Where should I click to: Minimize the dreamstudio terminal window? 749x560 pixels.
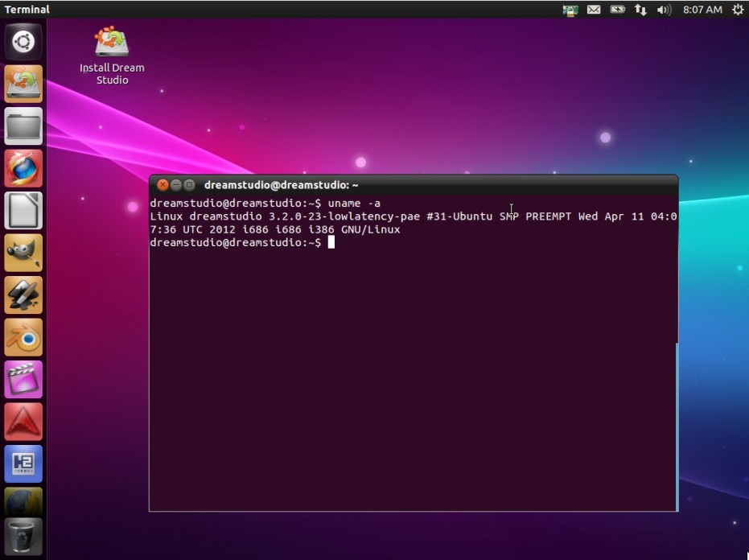175,185
